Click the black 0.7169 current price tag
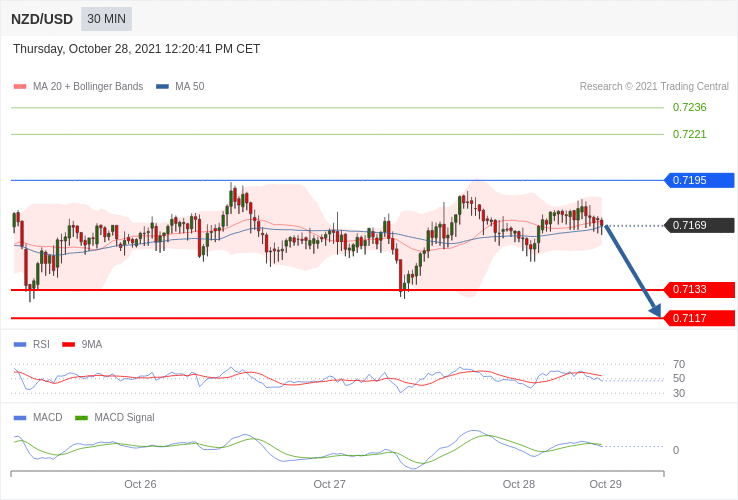738x500 pixels. [699, 226]
